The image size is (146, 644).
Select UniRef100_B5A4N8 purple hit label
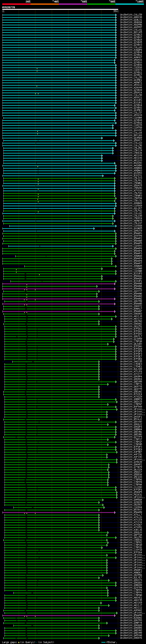[x=131, y=284]
